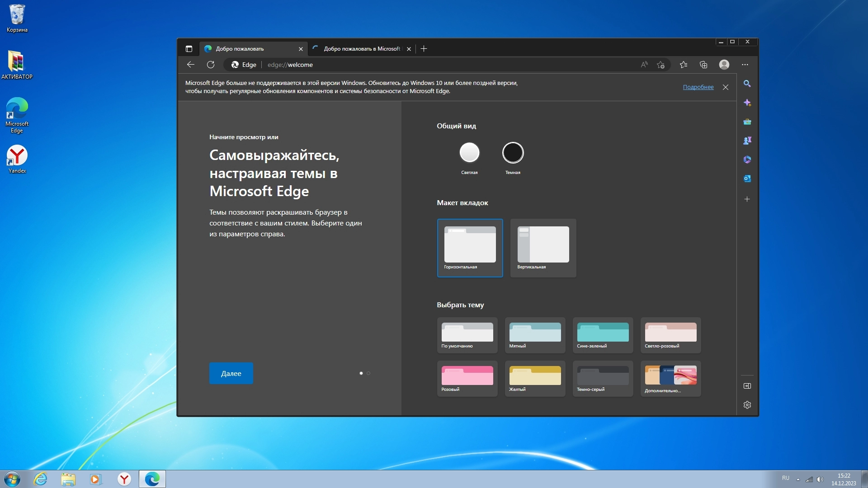Viewport: 868px width, 488px height.
Task: Open the Outlook sidebar icon
Action: (x=747, y=178)
